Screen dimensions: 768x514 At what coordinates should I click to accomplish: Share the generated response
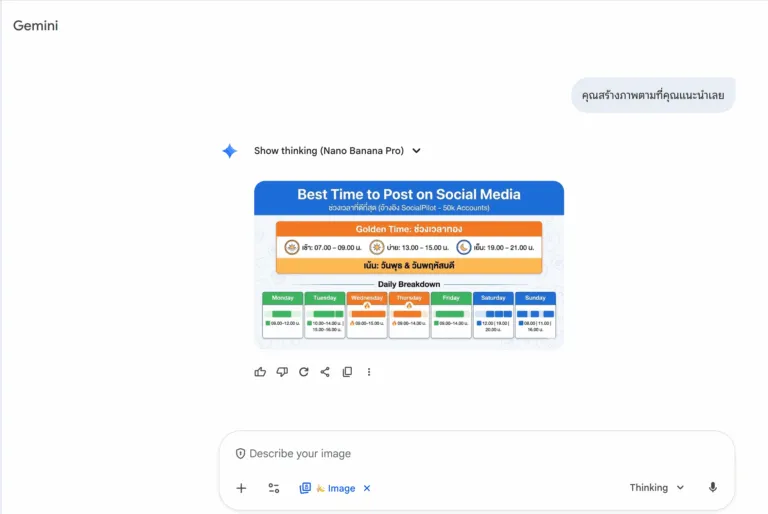325,372
